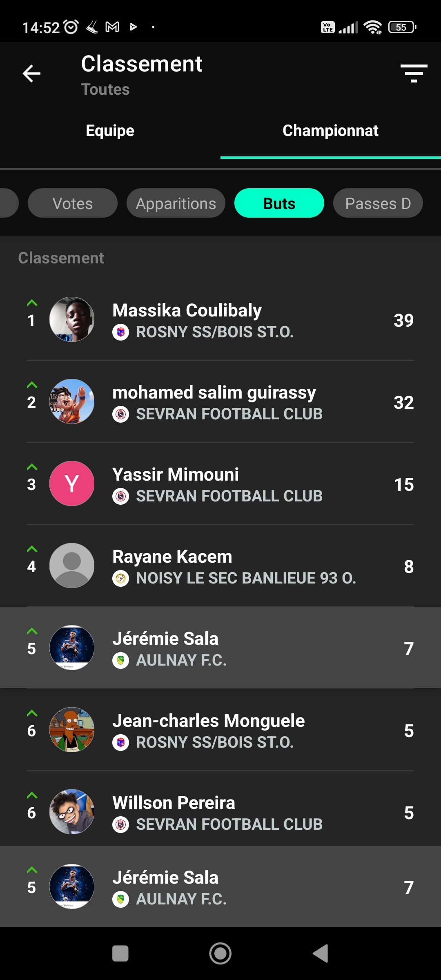The image size is (441, 980).
Task: Tap the Noisy Le Sec club badge
Action: (x=120, y=579)
